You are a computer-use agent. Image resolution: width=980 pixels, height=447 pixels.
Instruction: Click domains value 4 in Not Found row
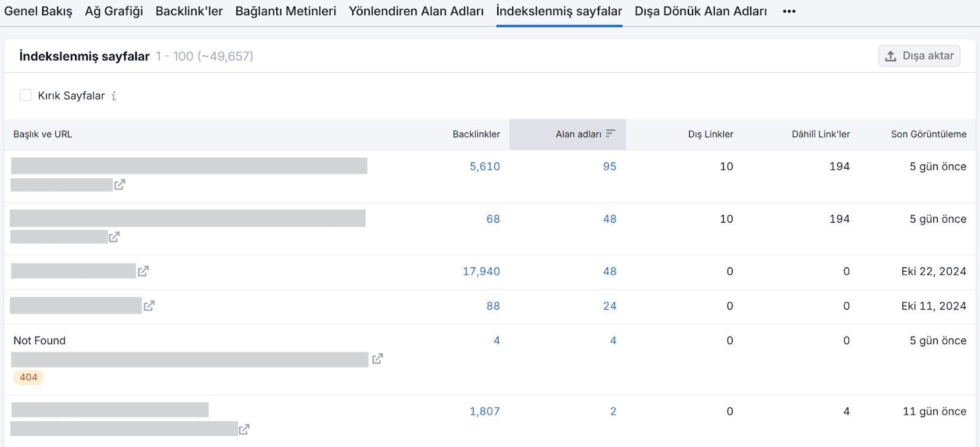click(613, 340)
